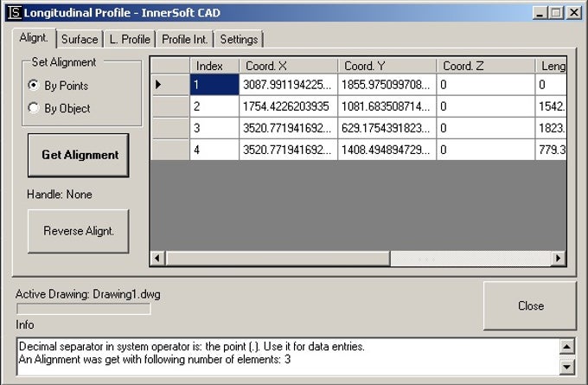The height and width of the screenshot is (385, 588).
Task: Click inside the Info text box
Action: pos(288,356)
